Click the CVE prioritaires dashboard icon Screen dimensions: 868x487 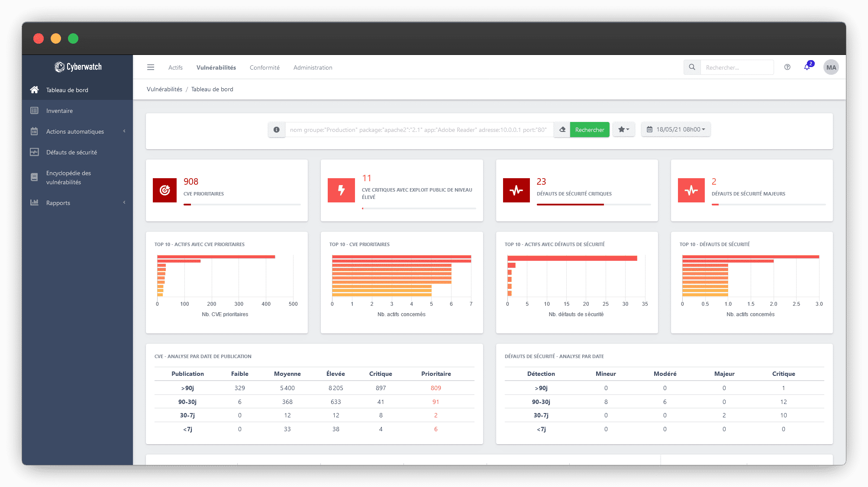tap(165, 189)
